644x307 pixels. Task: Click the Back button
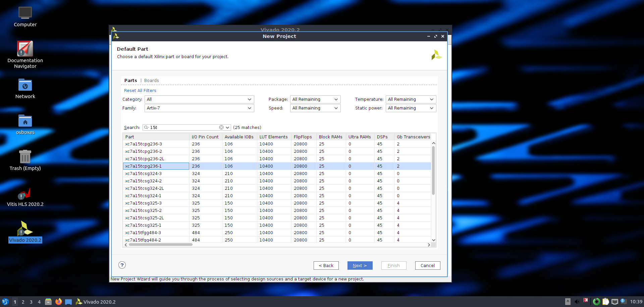[x=326, y=265]
